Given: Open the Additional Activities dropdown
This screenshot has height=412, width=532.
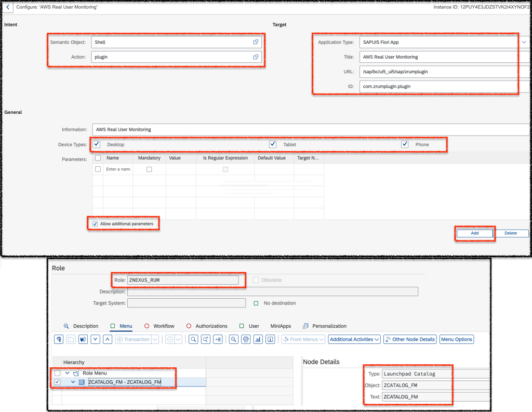Looking at the screenshot, I should (354, 339).
